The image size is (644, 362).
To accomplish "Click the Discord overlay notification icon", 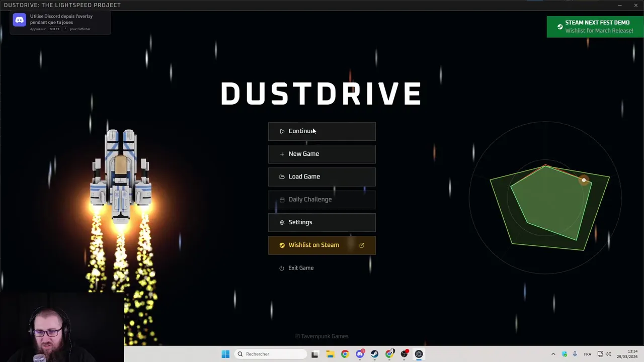I will click(19, 20).
